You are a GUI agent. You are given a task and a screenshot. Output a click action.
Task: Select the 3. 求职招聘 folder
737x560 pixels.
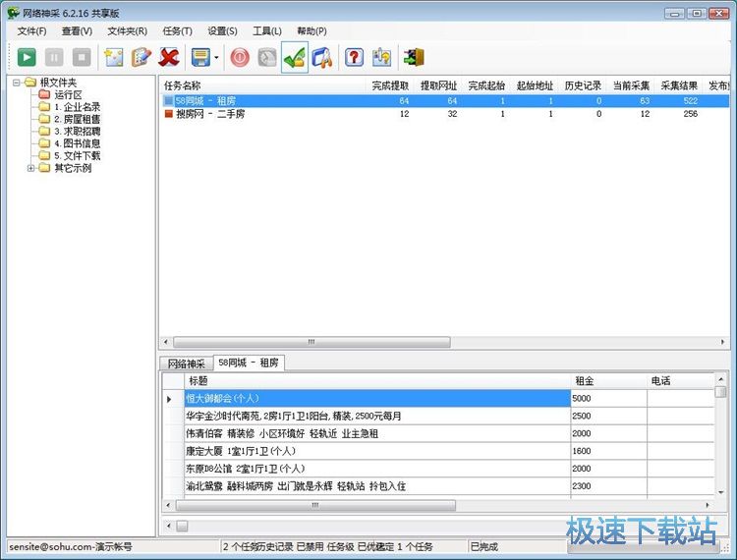click(x=77, y=132)
